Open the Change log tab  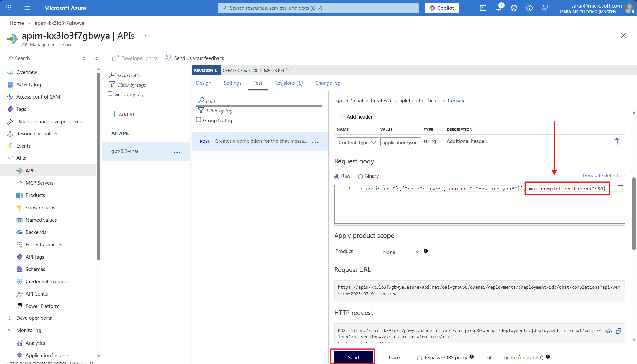(x=328, y=83)
